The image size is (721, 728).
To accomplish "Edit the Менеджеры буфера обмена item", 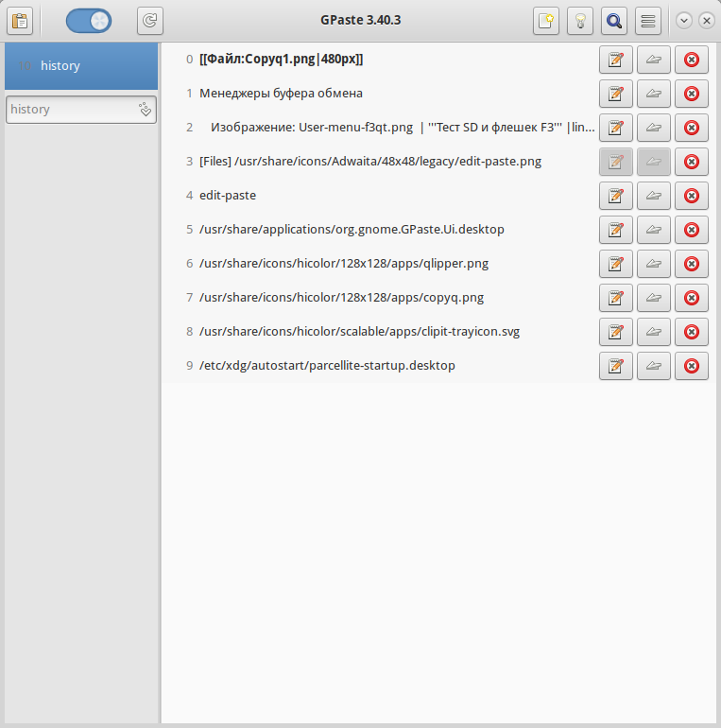I will pos(616,94).
